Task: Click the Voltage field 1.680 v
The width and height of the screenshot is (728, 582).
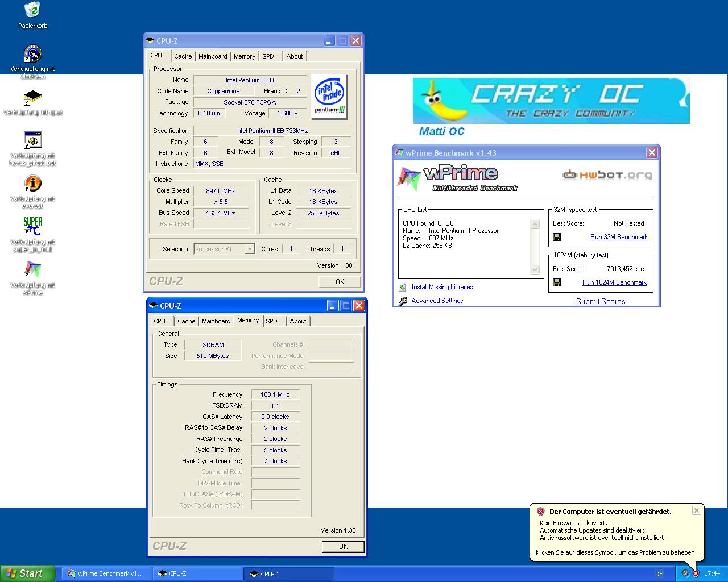Action: coord(288,113)
